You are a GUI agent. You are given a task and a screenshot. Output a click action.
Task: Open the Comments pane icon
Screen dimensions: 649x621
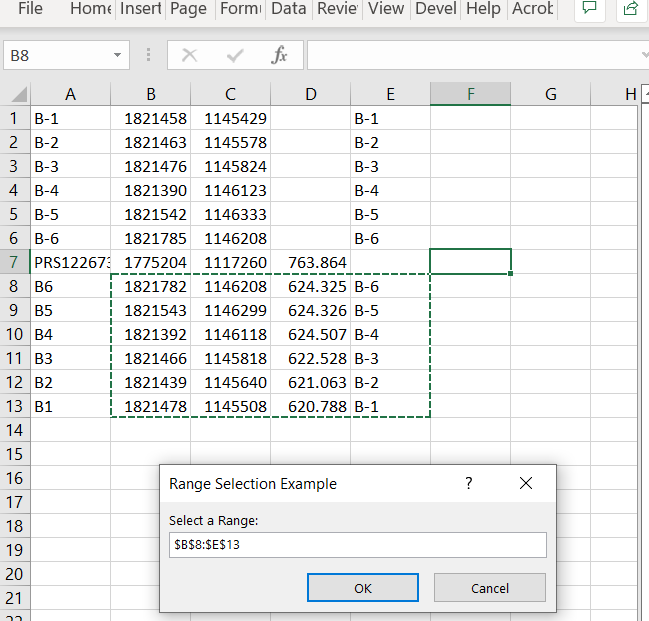589,9
